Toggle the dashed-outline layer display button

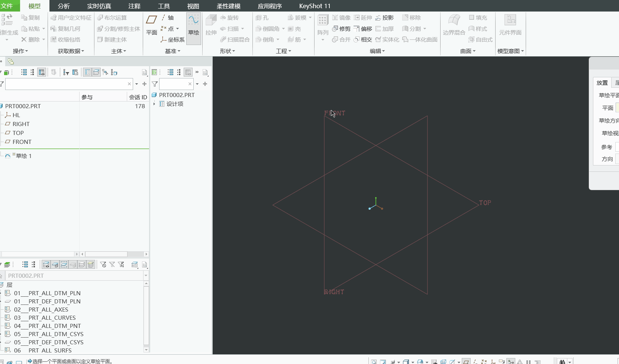tap(64, 264)
